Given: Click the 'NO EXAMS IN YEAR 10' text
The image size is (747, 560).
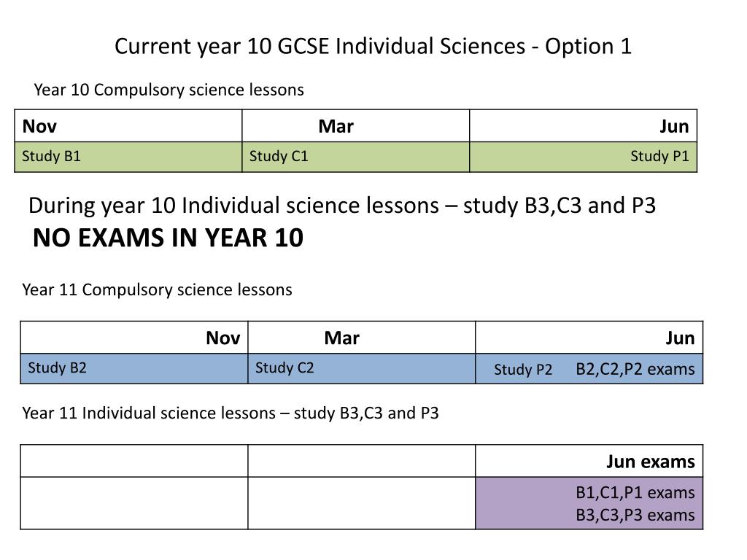Looking at the screenshot, I should pos(168,238).
